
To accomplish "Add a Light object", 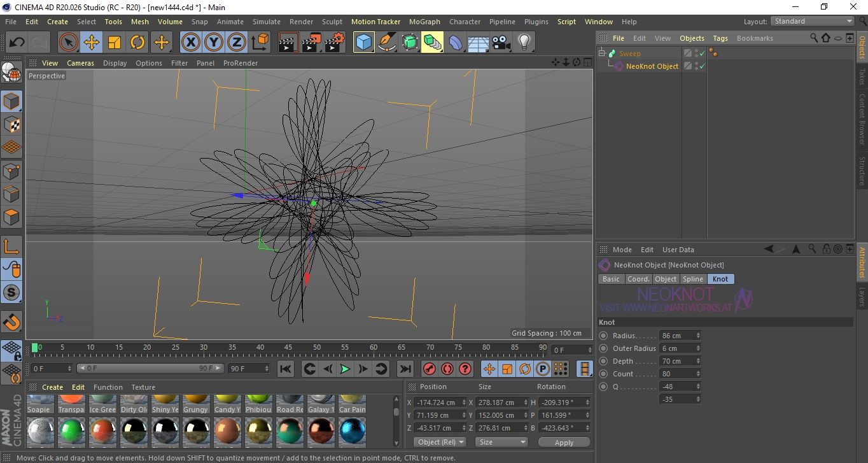I will 524,43.
